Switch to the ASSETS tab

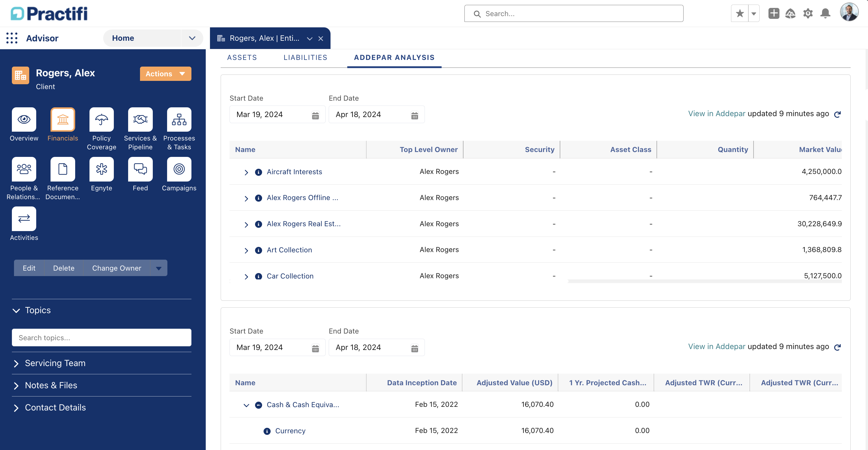coord(242,57)
